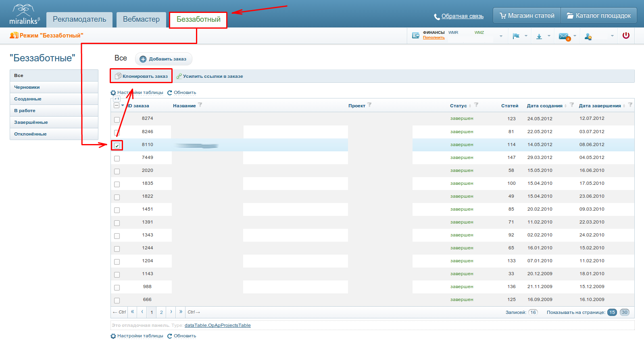Expand the select-all dropdown arrow in header
644x343 pixels.
pyautogui.click(x=123, y=105)
